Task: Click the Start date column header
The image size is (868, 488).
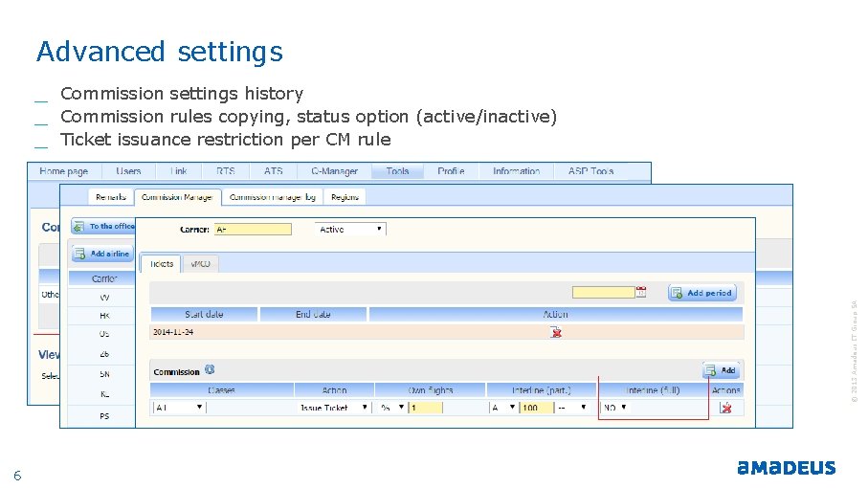Action: [x=204, y=314]
